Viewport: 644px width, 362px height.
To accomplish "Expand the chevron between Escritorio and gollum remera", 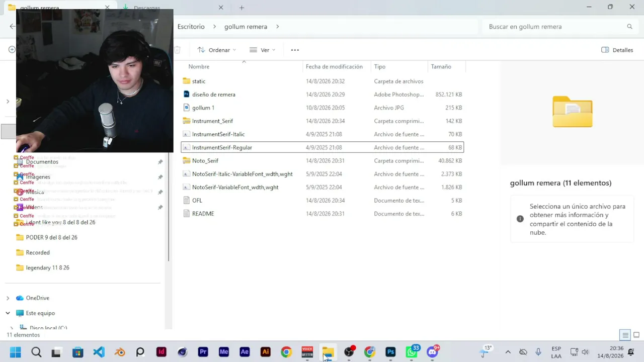I will (x=214, y=27).
